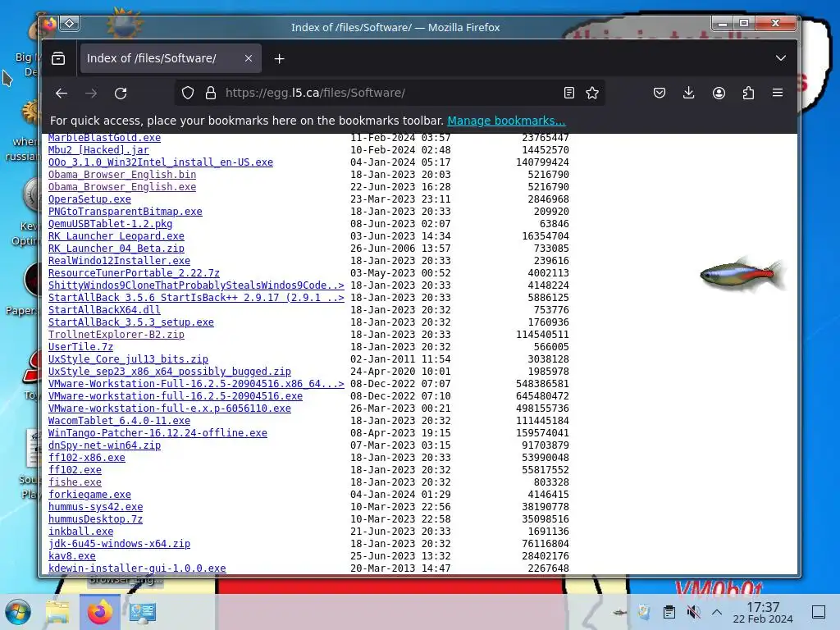Click RealWindo12Installer.exe link
840x630 pixels.
click(120, 261)
